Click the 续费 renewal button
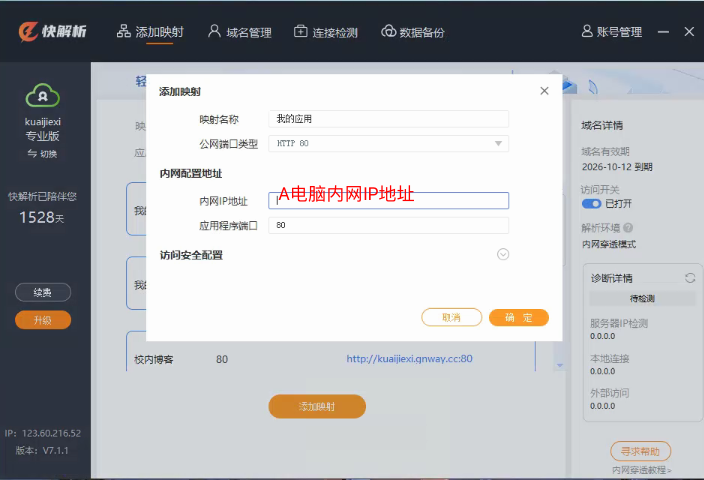This screenshot has height=480, width=704. click(43, 293)
